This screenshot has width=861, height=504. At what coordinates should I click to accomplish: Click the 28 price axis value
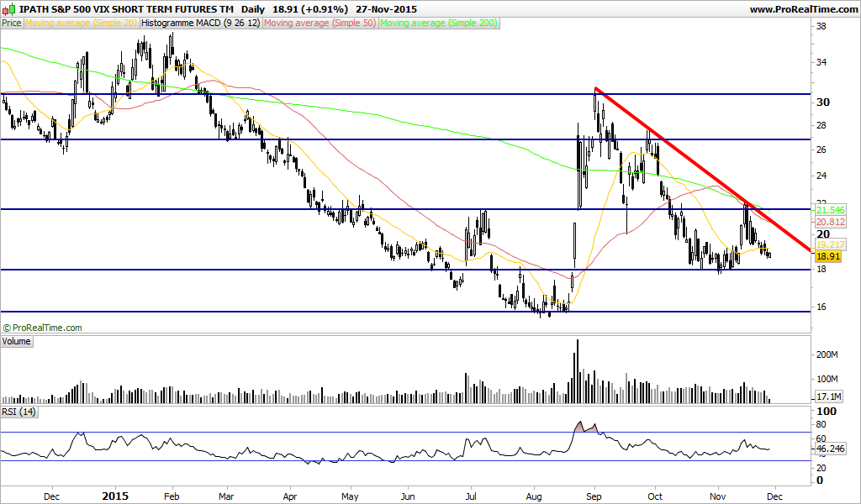coord(822,126)
